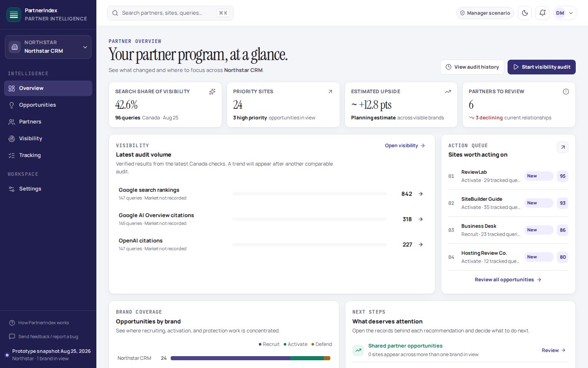The width and height of the screenshot is (588, 368).
Task: Open the Visibility section
Action: point(48,139)
